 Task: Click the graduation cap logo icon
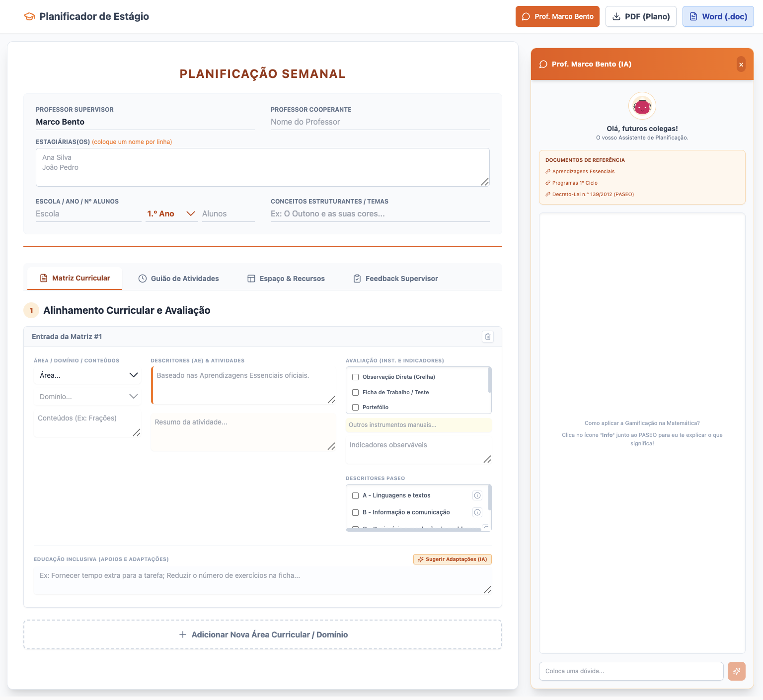(29, 16)
